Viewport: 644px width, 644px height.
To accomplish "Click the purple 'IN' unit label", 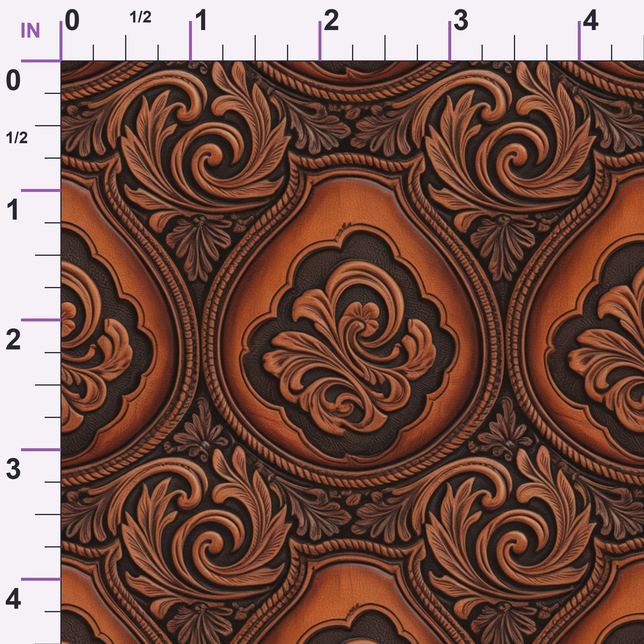I will point(30,31).
